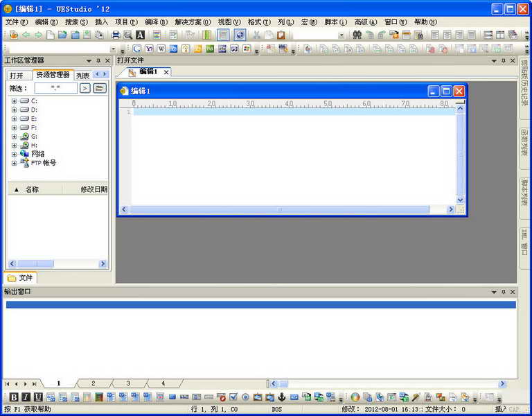Click the cascade windows icon
Viewport: 532px width, 416px height.
[513, 35]
